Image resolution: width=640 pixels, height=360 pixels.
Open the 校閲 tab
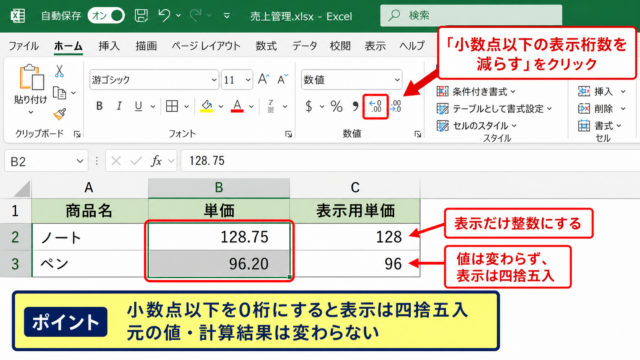[x=340, y=46]
